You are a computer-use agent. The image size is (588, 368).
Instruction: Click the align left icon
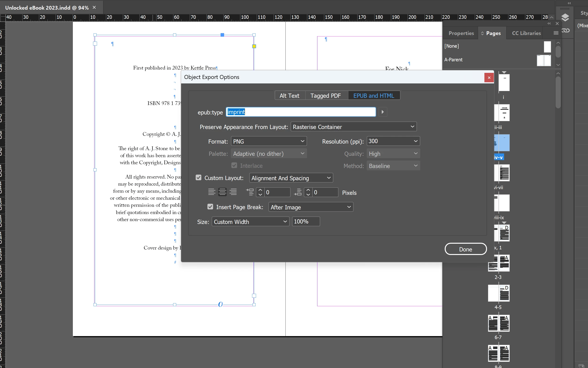point(211,192)
